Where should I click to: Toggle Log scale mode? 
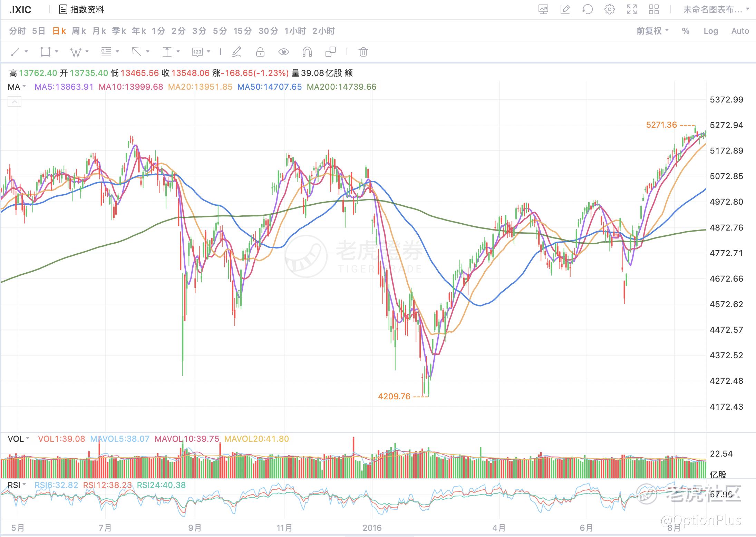(x=710, y=31)
